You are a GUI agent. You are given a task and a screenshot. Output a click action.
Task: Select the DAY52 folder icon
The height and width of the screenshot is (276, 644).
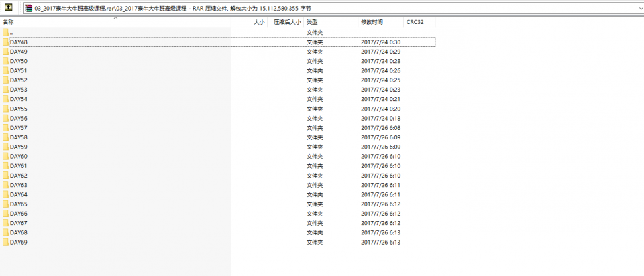[x=5, y=80]
